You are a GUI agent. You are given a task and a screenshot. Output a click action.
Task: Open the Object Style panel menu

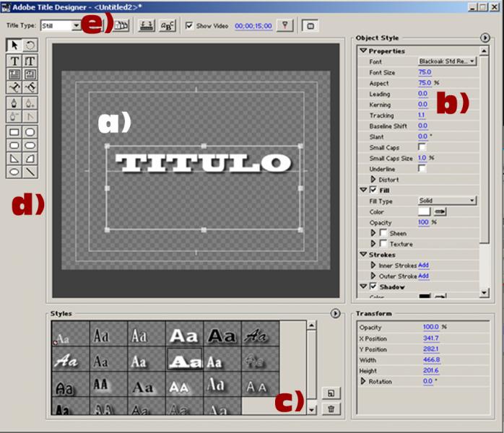pyautogui.click(x=485, y=38)
